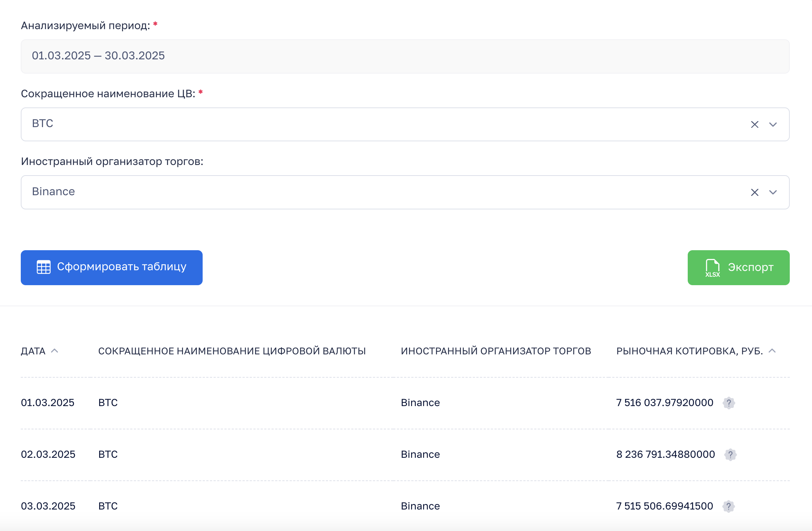Clear the Binance selection with the X icon
The image size is (812, 531).
(754, 192)
